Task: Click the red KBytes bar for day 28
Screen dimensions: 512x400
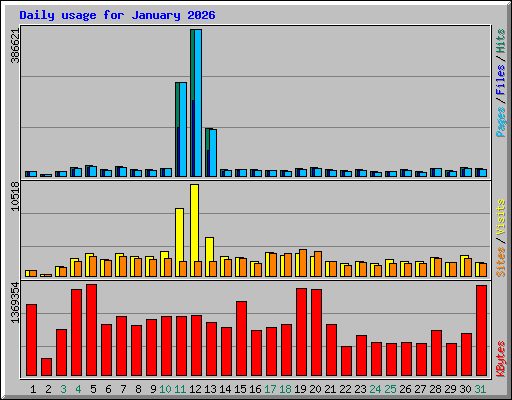Action: tap(437, 353)
